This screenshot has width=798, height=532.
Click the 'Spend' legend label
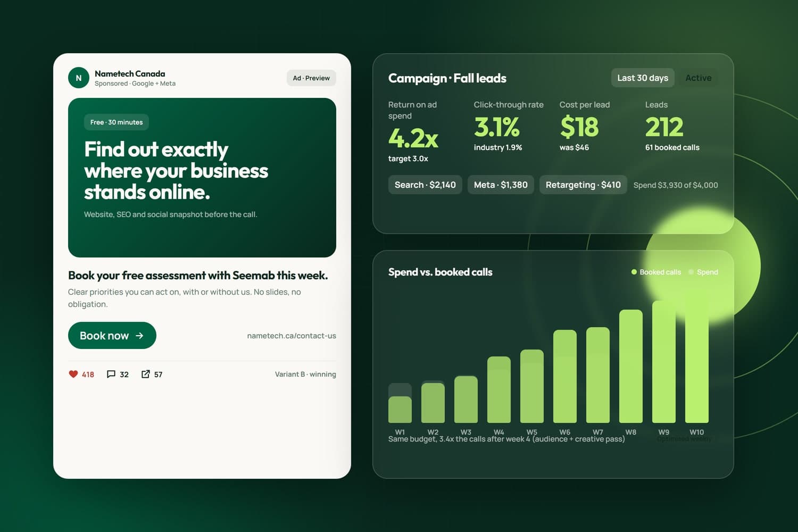[x=708, y=272]
